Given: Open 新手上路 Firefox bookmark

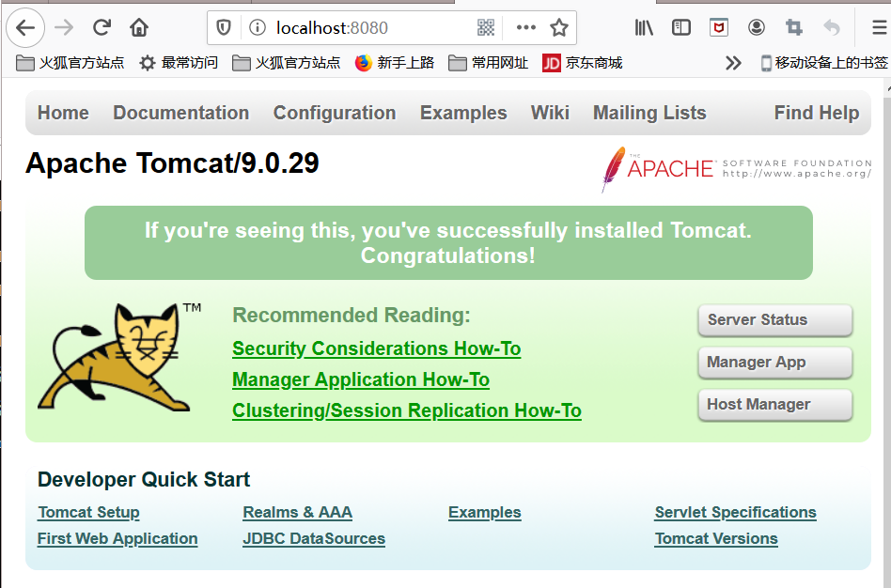Looking at the screenshot, I should 395,63.
